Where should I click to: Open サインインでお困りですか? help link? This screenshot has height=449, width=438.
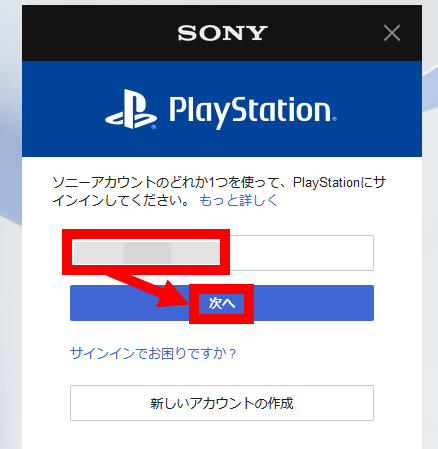pyautogui.click(x=153, y=353)
